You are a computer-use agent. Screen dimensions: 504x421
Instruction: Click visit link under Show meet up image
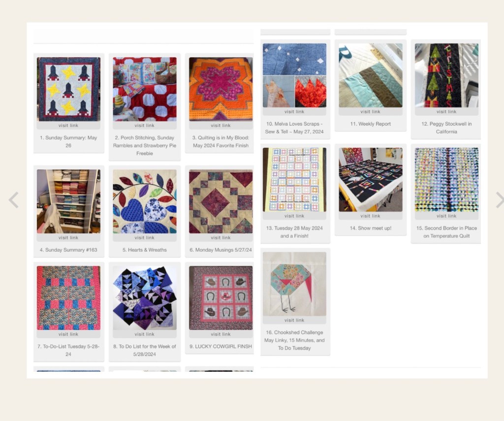pyautogui.click(x=370, y=216)
